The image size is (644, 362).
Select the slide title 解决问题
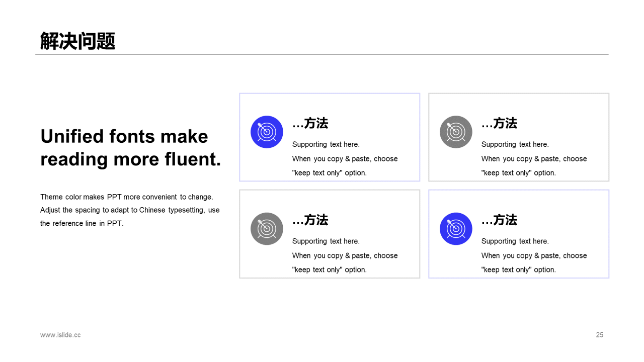point(78,41)
